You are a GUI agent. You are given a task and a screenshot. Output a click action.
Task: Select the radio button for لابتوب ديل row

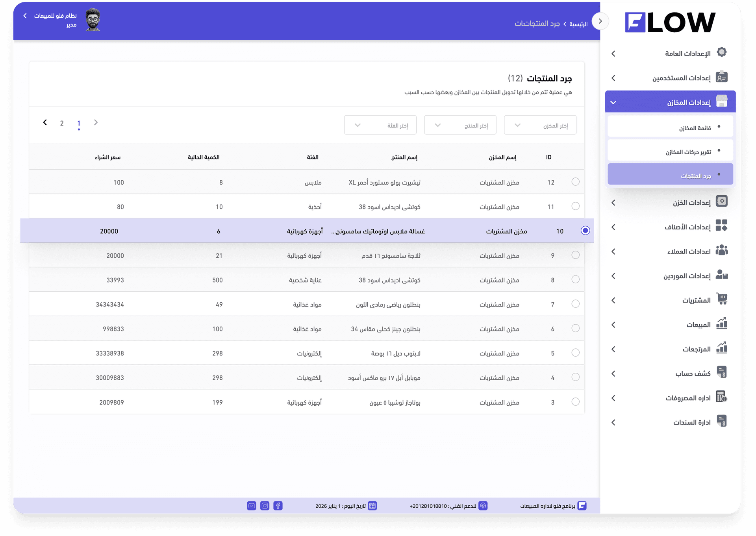click(x=576, y=353)
